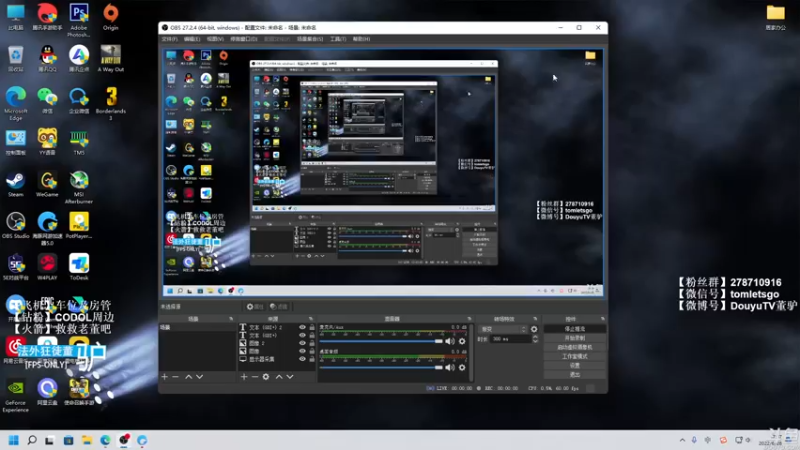
Task: Remove selected scene with minus icon
Action: 176,377
